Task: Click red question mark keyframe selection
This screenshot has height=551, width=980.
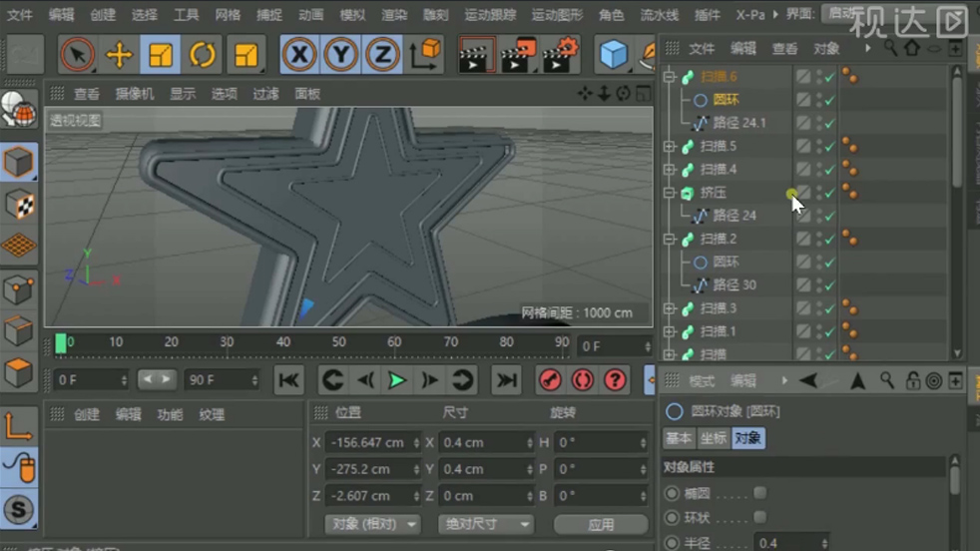Action: tap(615, 379)
